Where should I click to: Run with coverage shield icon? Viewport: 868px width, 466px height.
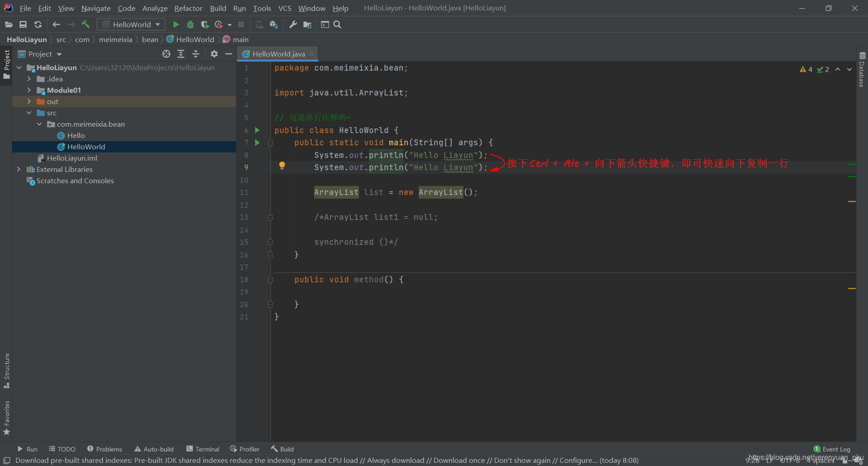[x=205, y=24]
